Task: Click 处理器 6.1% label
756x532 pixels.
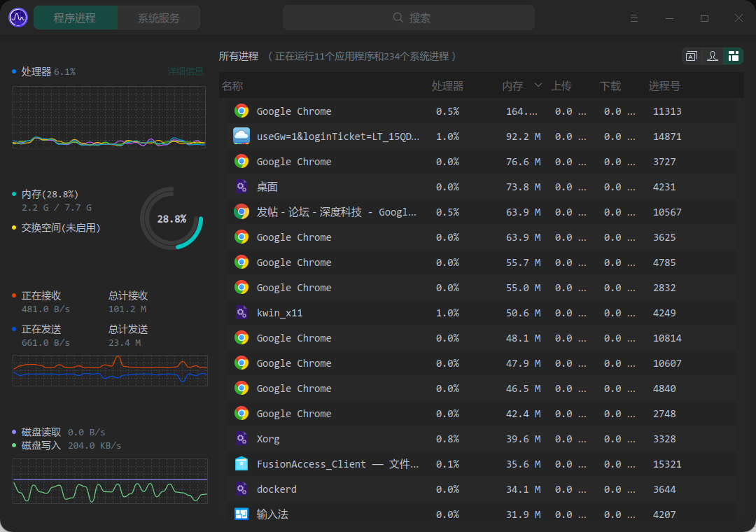Action: (48, 71)
